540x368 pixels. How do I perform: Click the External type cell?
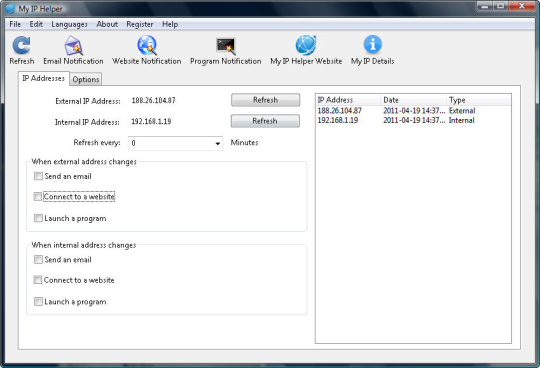tap(462, 111)
